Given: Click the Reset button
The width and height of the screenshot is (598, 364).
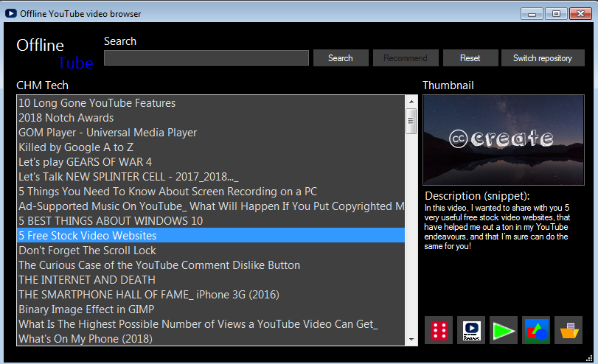Looking at the screenshot, I should coord(470,58).
